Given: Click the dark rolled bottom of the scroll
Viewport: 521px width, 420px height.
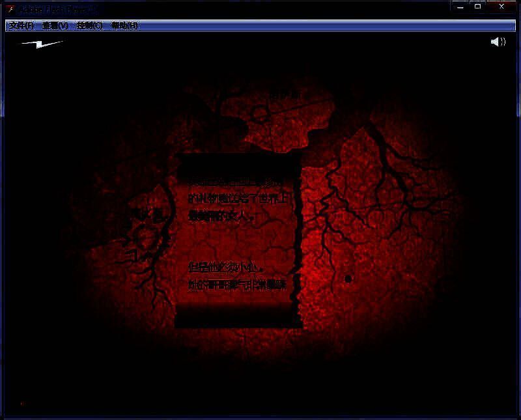Looking at the screenshot, I should pyautogui.click(x=238, y=316).
